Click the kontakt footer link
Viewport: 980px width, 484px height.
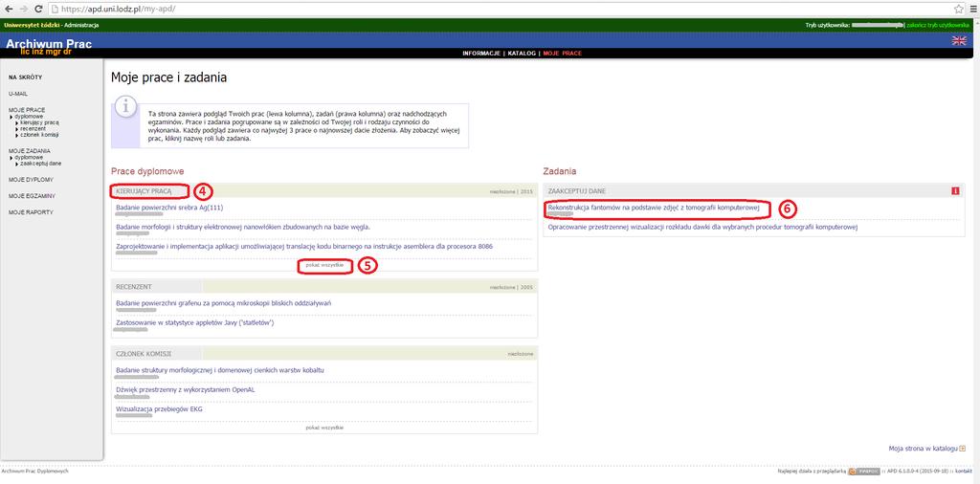[963, 471]
